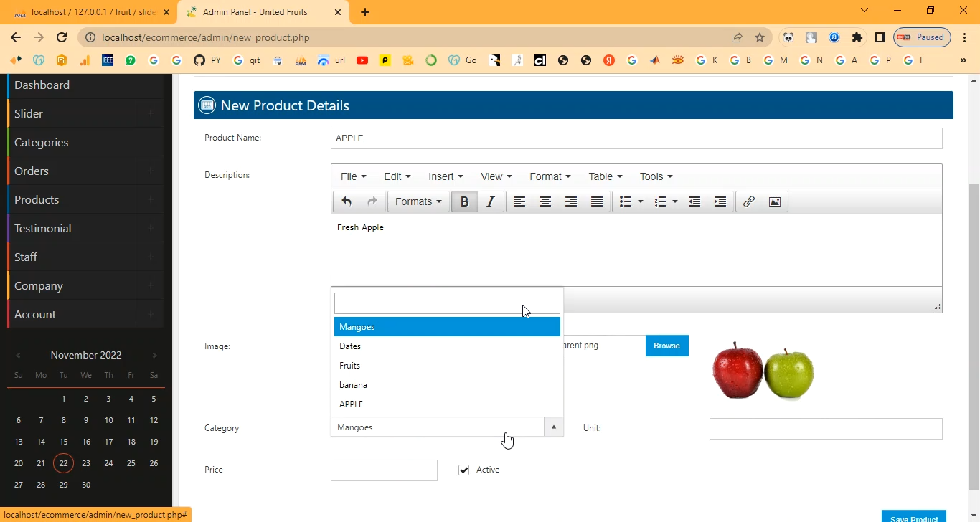Screen dimensions: 980x522
Task: Open the Formats dropdown
Action: click(418, 202)
